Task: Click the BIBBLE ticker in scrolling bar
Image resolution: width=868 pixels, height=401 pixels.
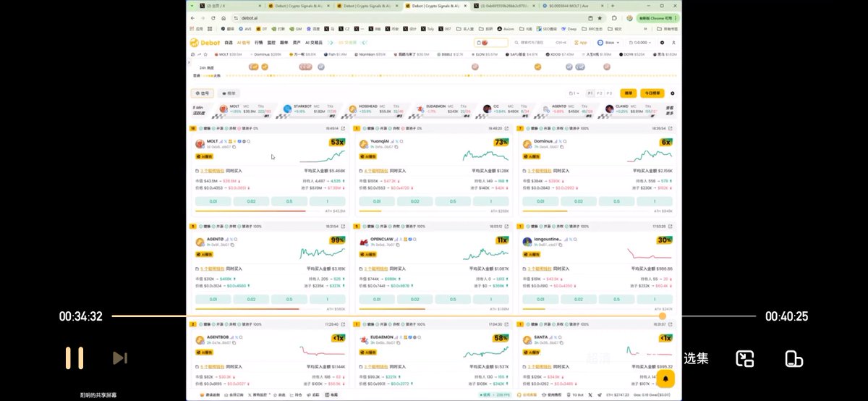Action: point(451,54)
